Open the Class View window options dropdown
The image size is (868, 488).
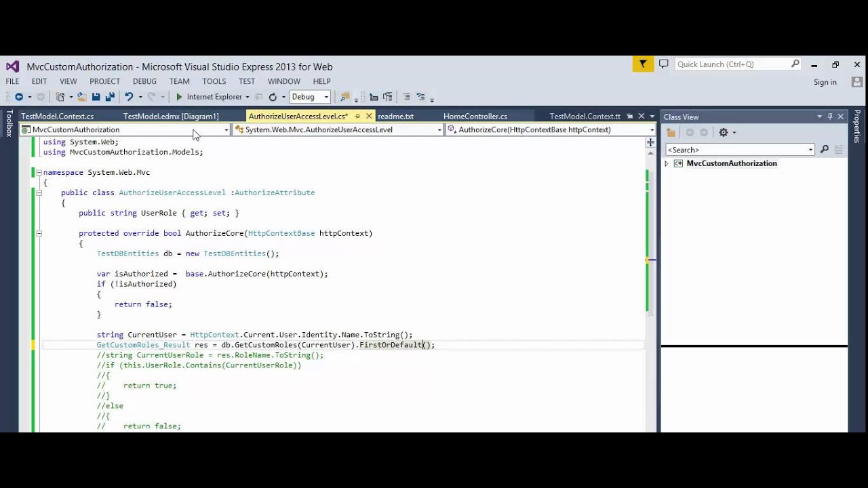coord(819,117)
